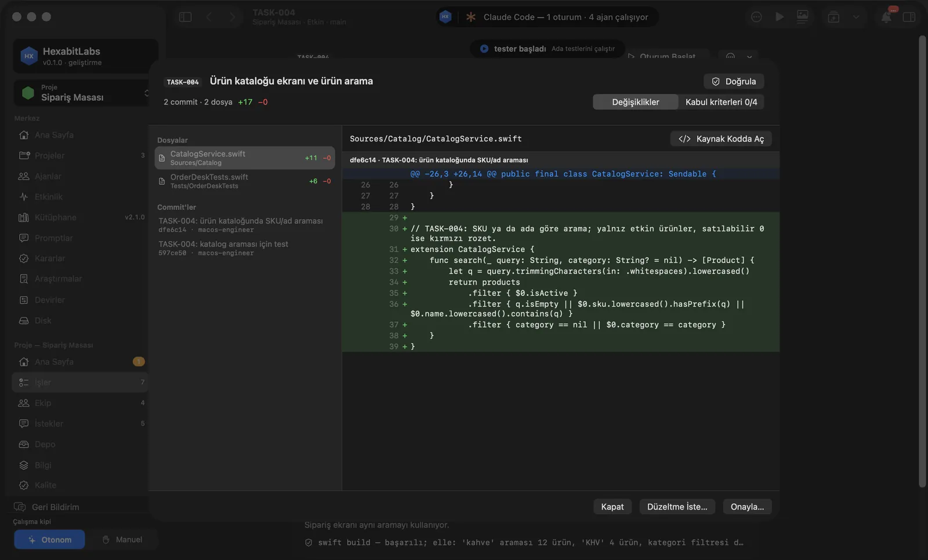
Task: Click added line 32 func search
Action: click(x=560, y=260)
